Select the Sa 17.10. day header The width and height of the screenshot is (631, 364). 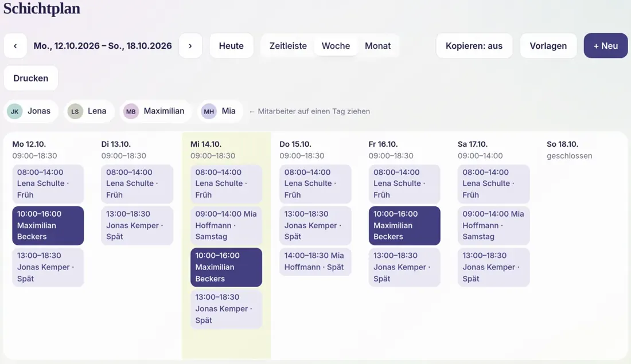pos(473,144)
